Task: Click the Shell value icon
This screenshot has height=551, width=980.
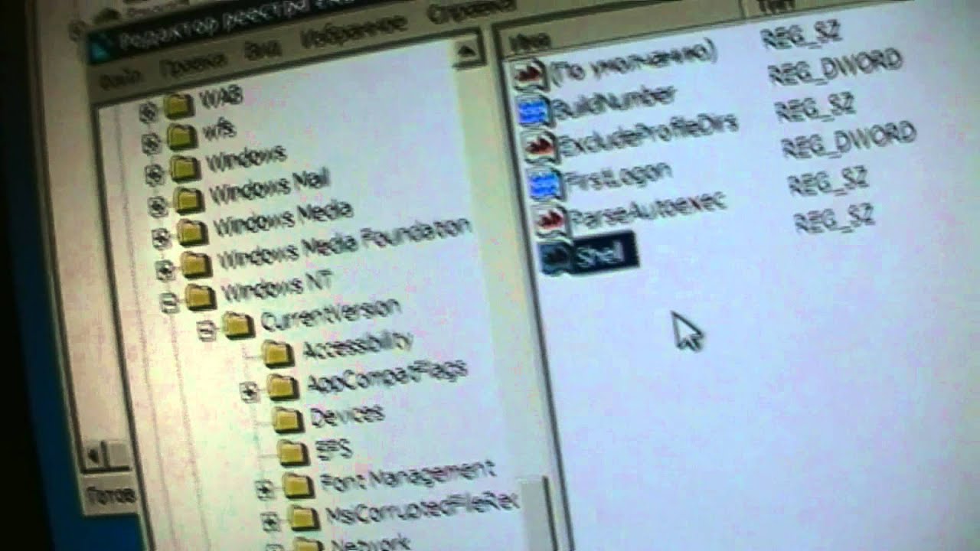Action: [555, 259]
